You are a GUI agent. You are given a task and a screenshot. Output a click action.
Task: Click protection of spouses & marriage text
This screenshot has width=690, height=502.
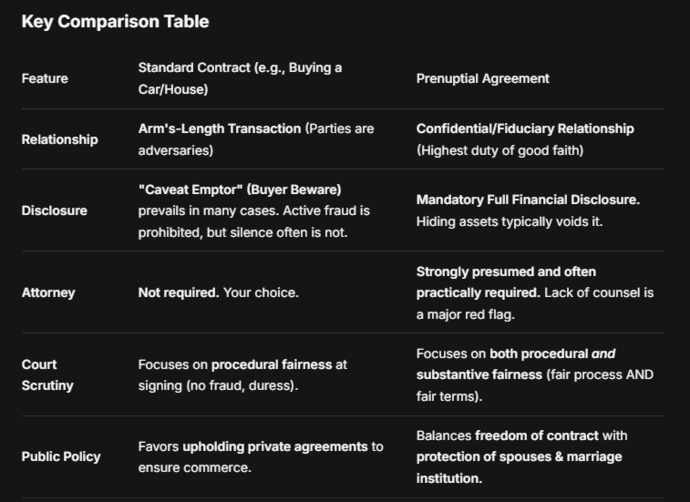point(519,457)
